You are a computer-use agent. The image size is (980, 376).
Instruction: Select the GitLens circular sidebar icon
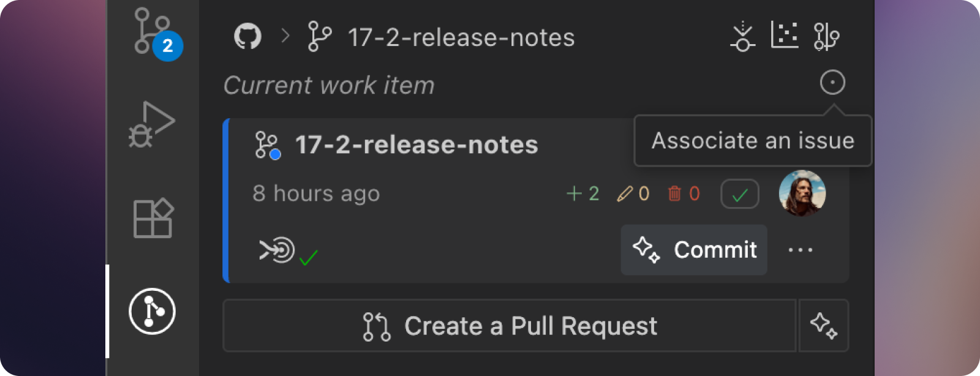(152, 311)
